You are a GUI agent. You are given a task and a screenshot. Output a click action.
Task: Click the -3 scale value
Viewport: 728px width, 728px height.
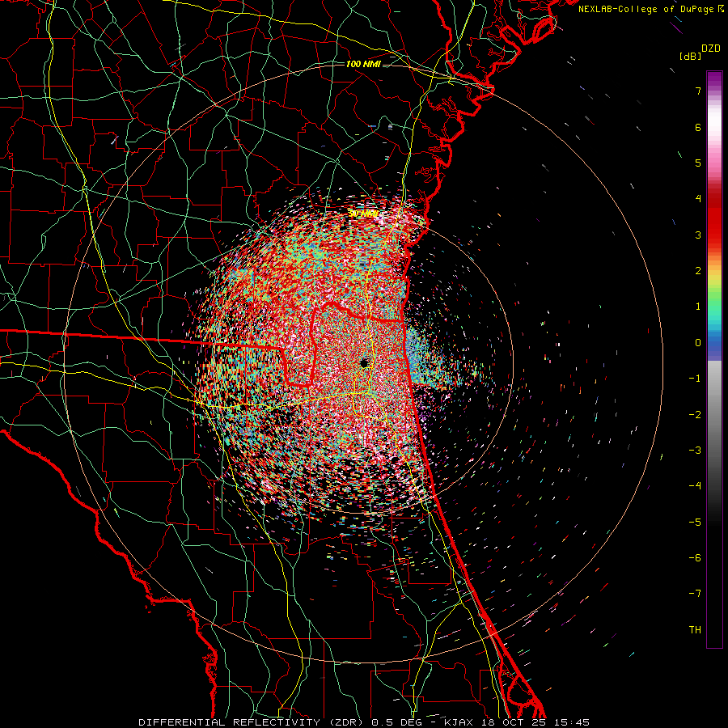pyautogui.click(x=695, y=451)
